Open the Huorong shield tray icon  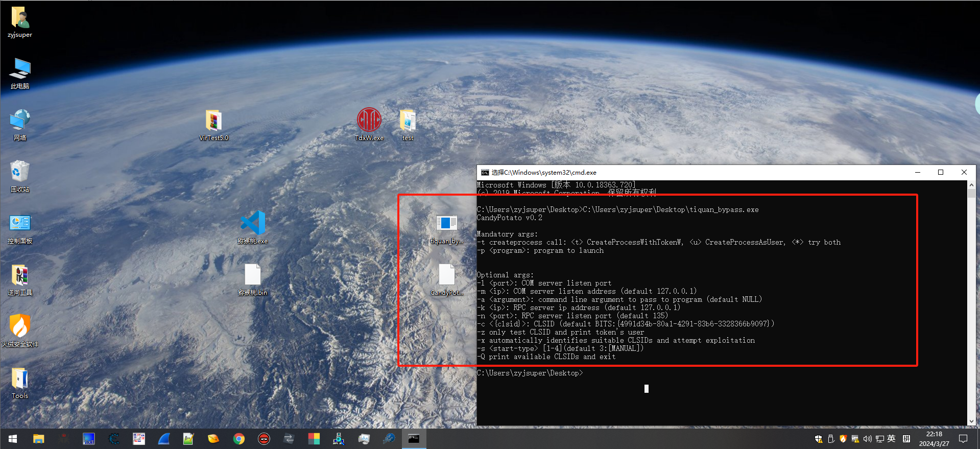pos(843,438)
